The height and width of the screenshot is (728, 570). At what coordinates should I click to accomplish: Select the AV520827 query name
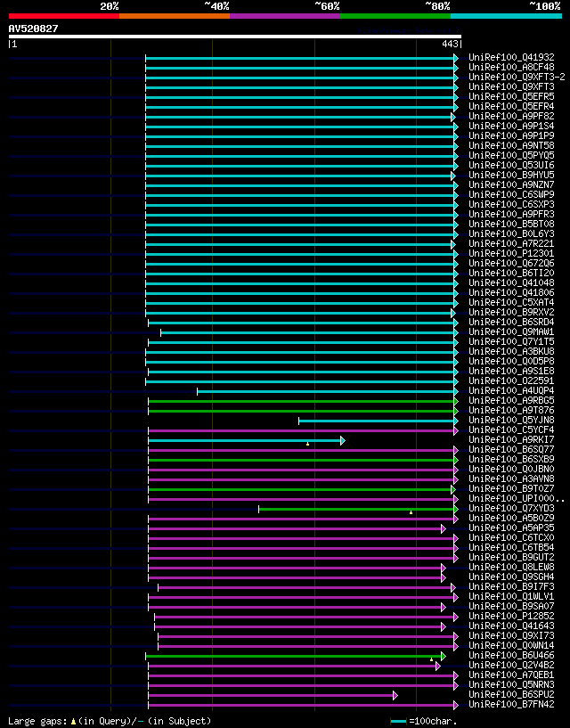(34, 29)
